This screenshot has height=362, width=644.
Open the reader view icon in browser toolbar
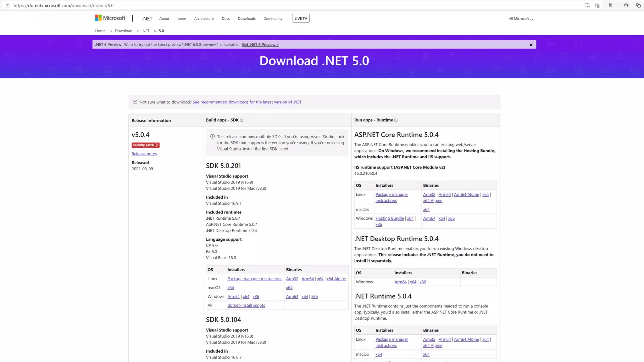pyautogui.click(x=587, y=5)
